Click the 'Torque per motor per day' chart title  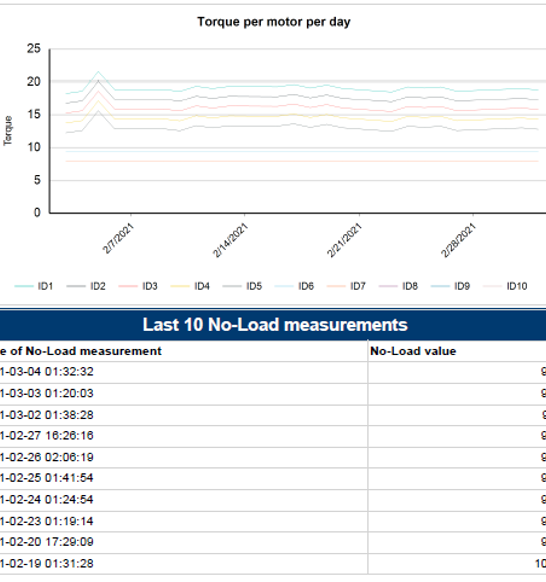pos(274,22)
